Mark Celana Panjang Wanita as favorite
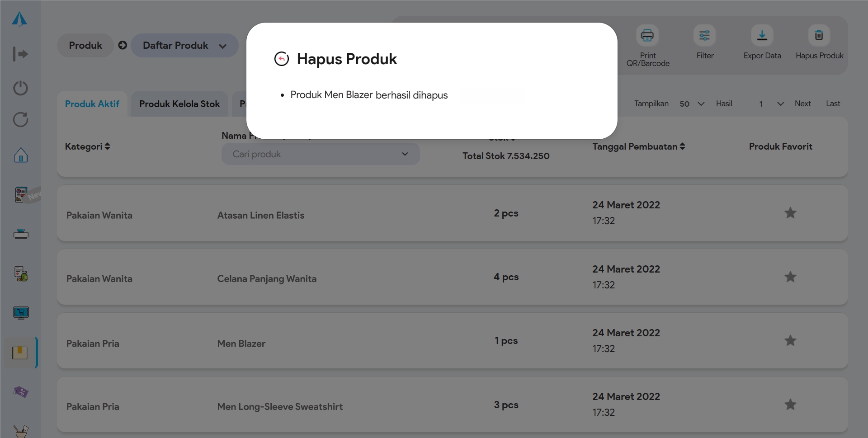The image size is (868, 438). coord(790,277)
